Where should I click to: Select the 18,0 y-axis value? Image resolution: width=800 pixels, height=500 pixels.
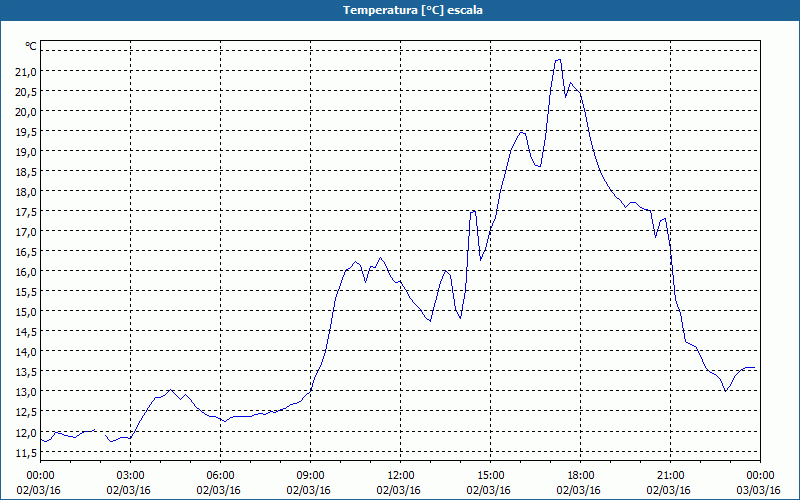click(26, 192)
